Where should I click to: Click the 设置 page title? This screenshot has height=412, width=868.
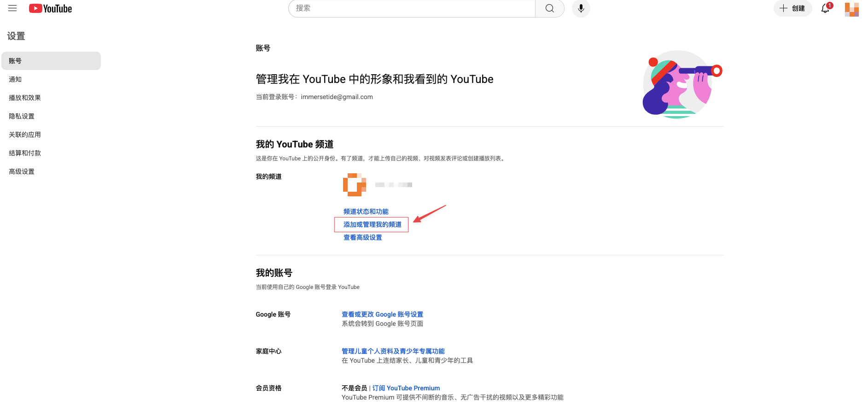coord(16,36)
